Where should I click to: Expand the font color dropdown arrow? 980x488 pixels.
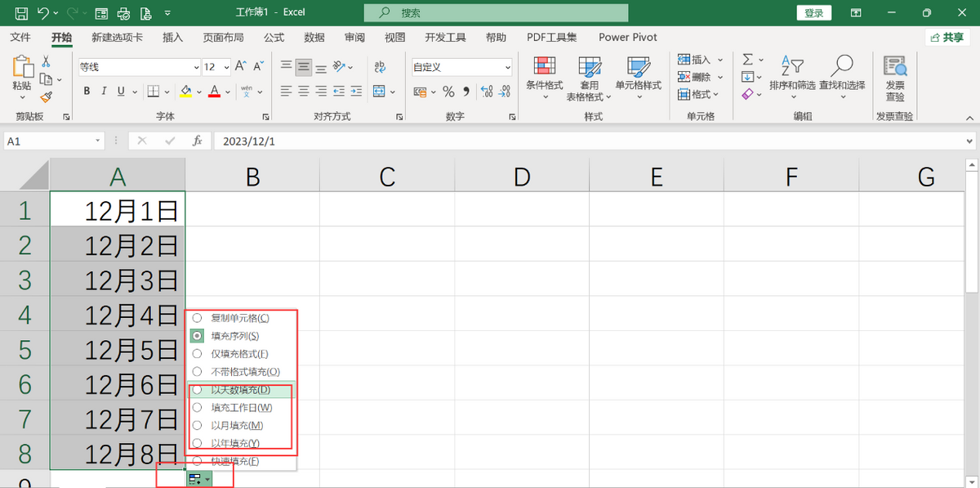pos(227,92)
